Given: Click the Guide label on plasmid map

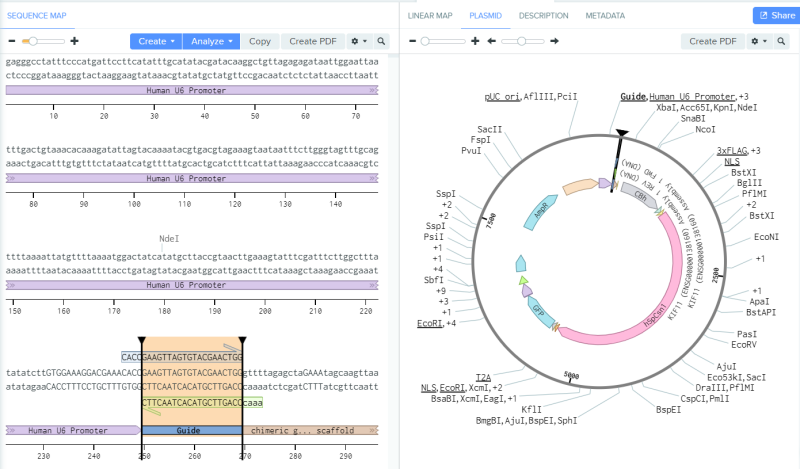Looking at the screenshot, I should click(x=633, y=96).
